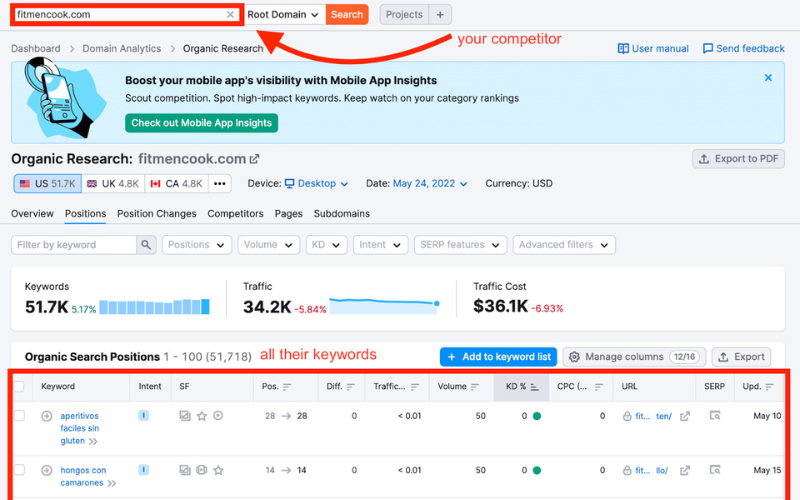Open the User manual link
The image size is (800, 500).
point(653,49)
